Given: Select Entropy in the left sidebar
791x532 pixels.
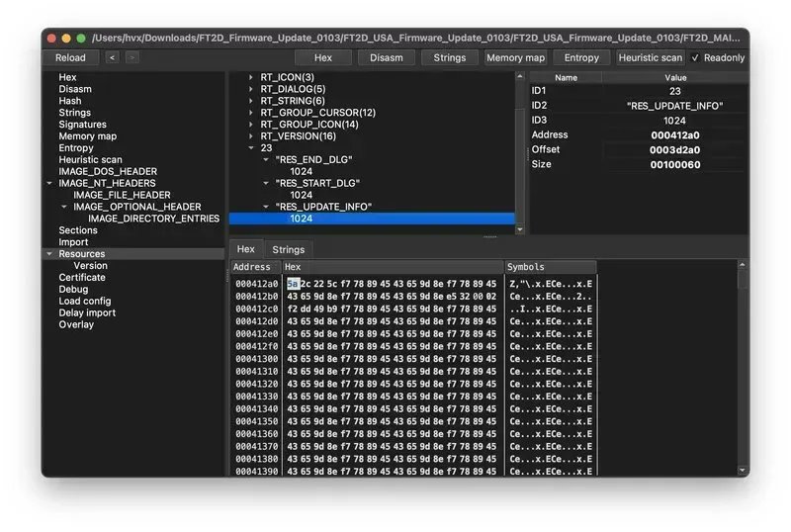Looking at the screenshot, I should point(76,148).
